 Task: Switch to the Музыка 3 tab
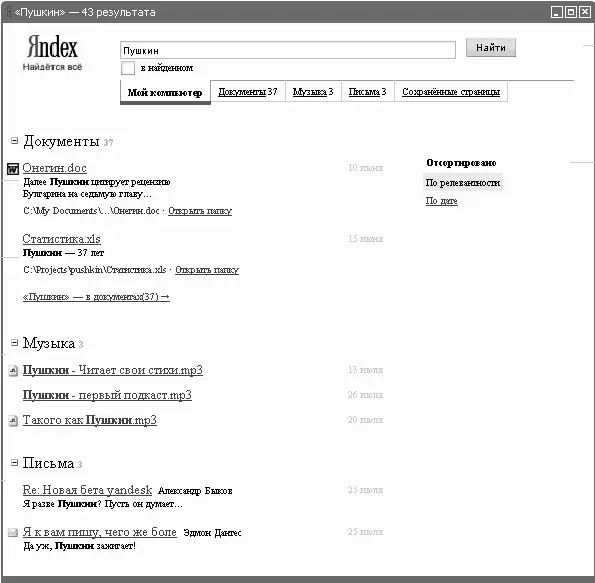pos(313,91)
